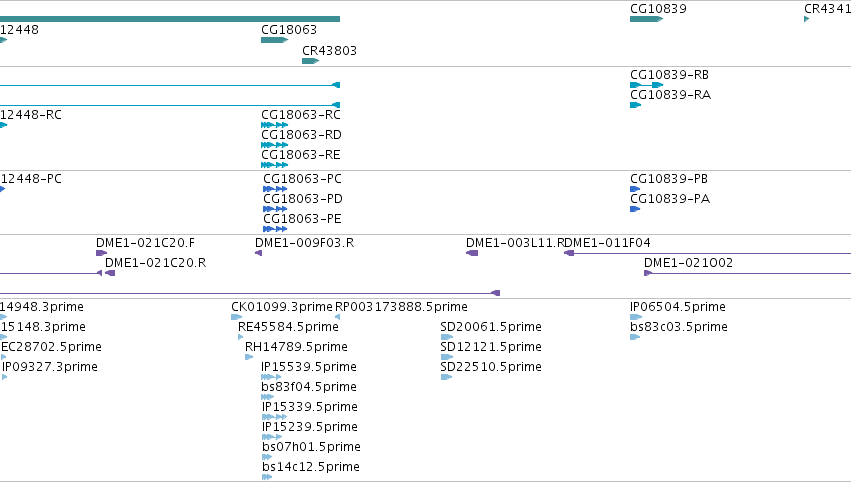Select the IP15539.5prime EST label
The width and height of the screenshot is (851, 482).
309,367
